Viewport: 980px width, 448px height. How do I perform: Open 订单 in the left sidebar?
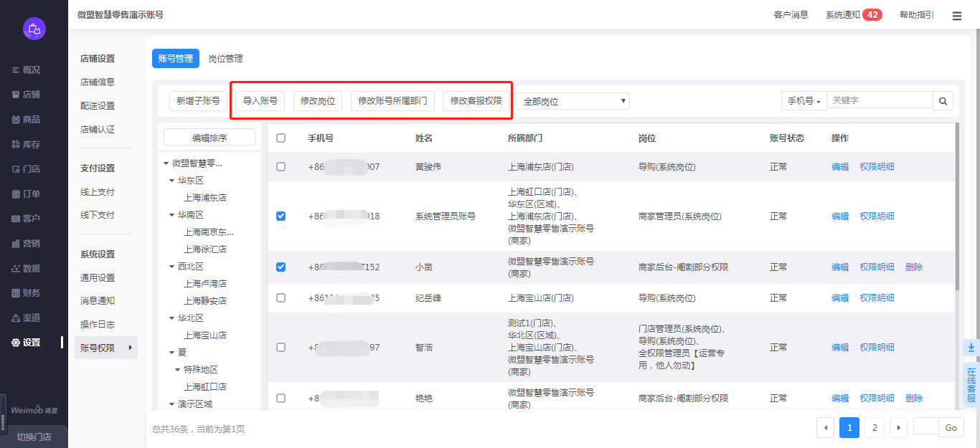(x=26, y=194)
